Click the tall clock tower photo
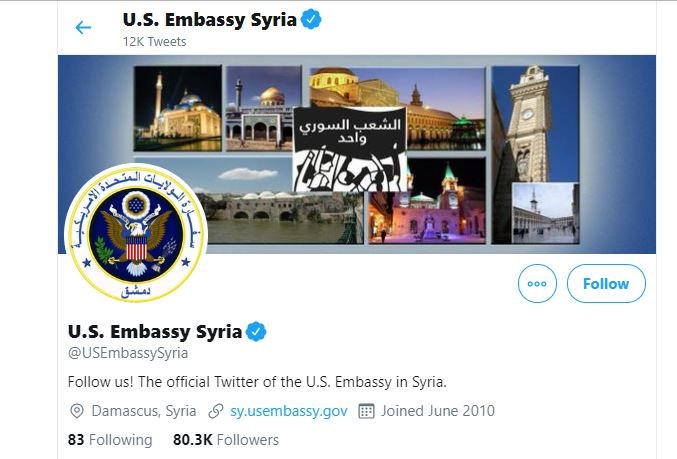 [535, 125]
